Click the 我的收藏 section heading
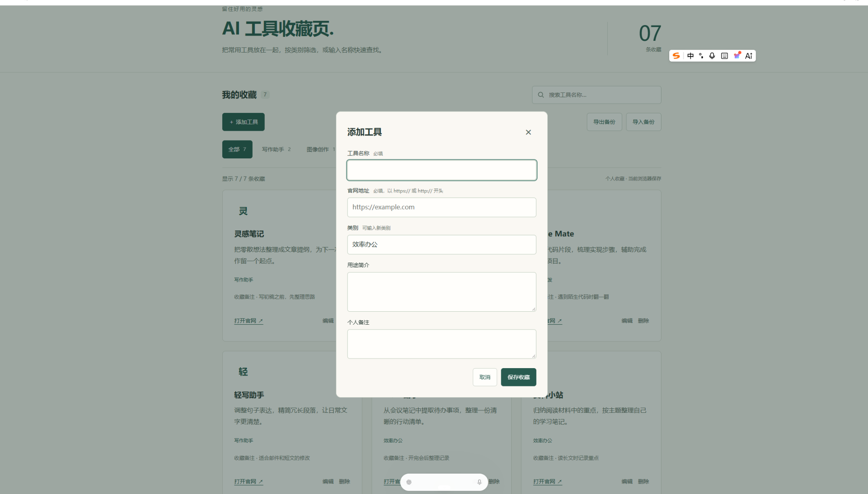 pos(239,95)
